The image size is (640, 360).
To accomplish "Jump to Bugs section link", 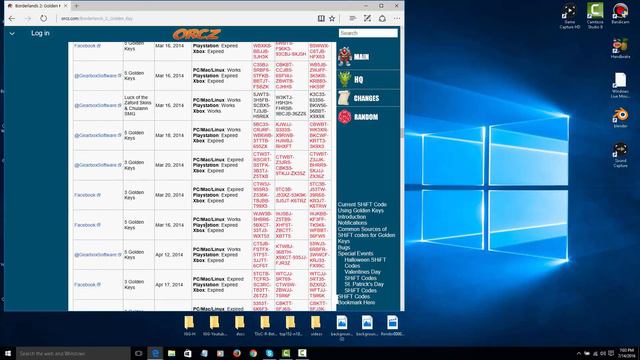I will coord(344,247).
